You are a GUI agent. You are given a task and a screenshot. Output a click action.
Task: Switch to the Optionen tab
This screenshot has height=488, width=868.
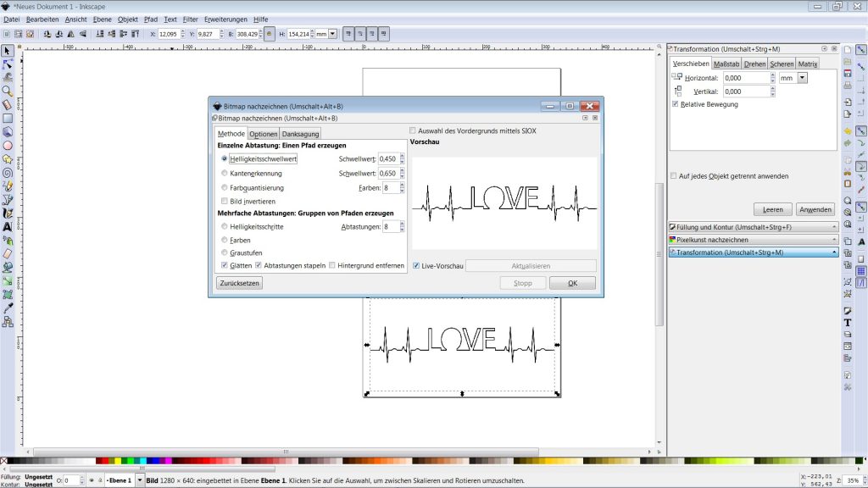click(263, 134)
